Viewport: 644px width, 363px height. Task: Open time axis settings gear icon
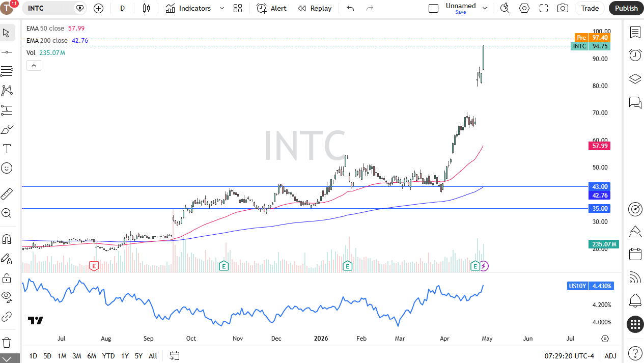(605, 339)
